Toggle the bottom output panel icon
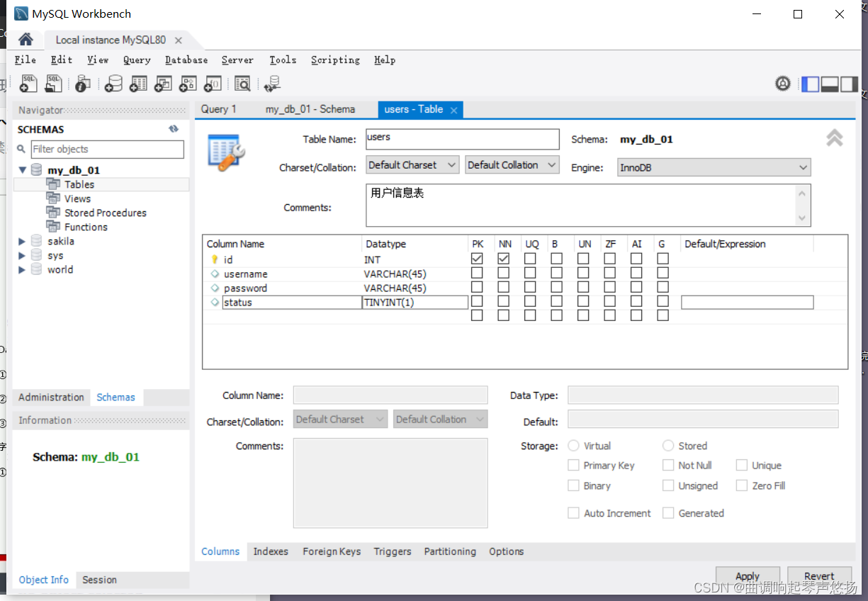The width and height of the screenshot is (868, 601). coord(830,84)
